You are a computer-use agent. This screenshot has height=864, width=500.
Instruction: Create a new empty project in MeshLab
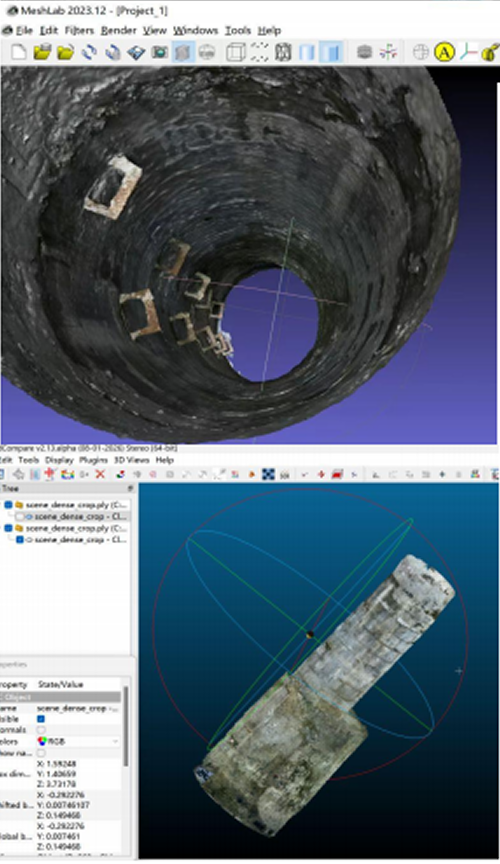[19, 52]
